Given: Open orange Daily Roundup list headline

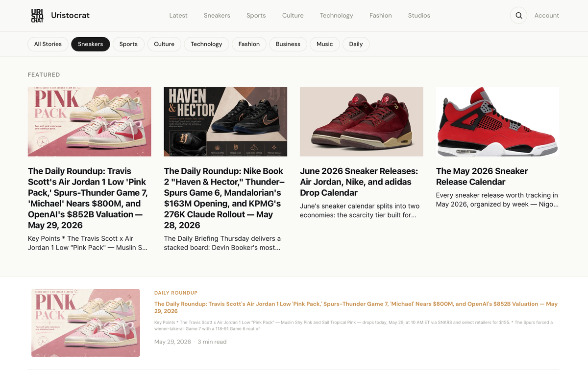Looking at the screenshot, I should (356, 307).
